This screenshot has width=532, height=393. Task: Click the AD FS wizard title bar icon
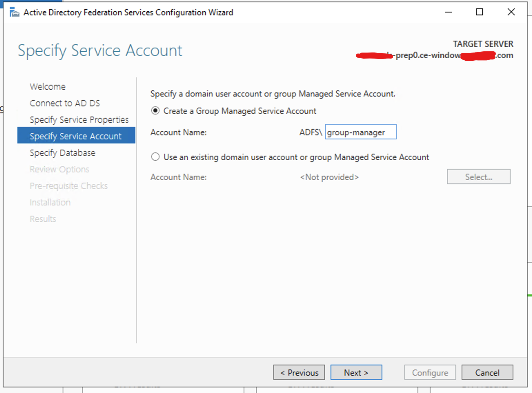coord(14,12)
